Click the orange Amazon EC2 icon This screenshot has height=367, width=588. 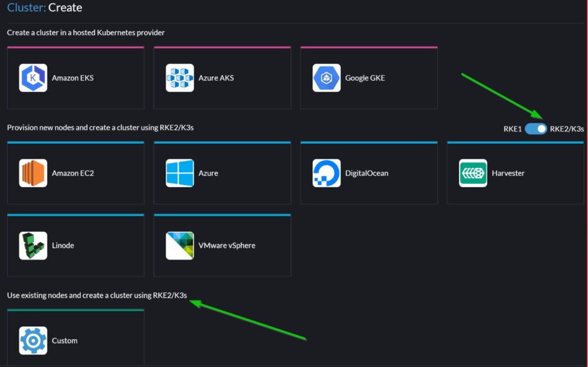33,173
